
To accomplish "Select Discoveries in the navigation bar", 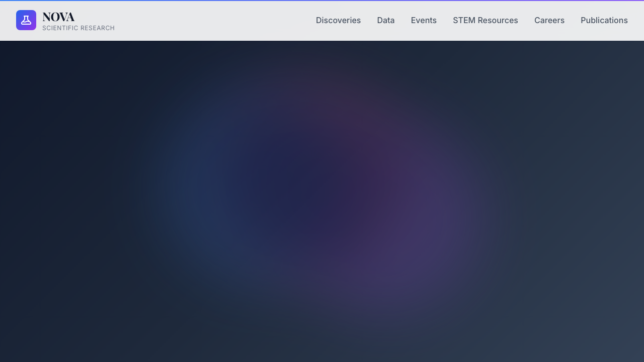I will click(x=338, y=20).
